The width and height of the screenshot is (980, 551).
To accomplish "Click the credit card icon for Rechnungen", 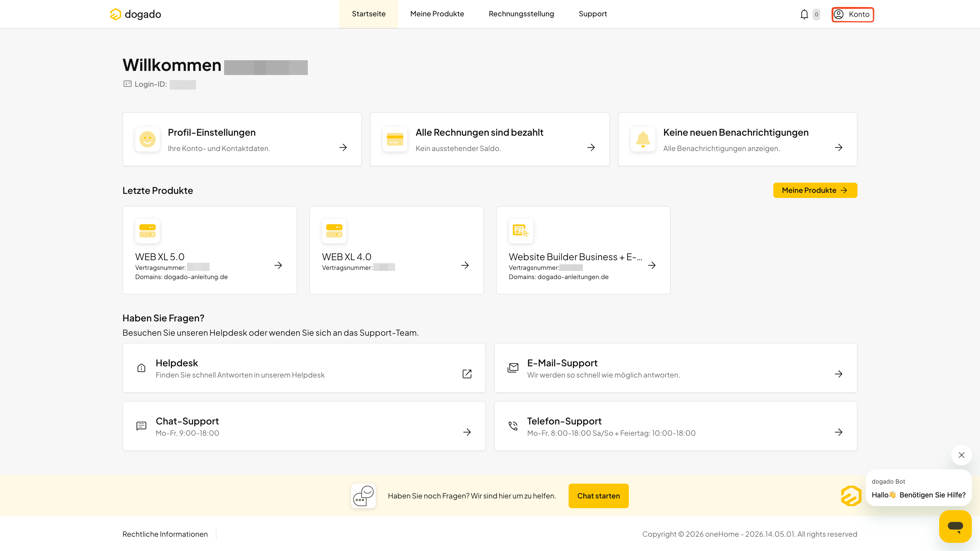I will (395, 139).
